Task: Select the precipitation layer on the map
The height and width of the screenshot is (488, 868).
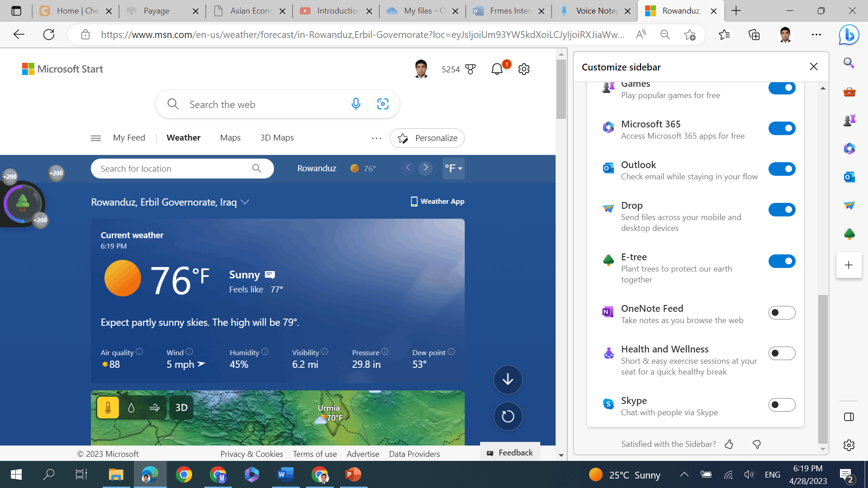Action: 131,407
